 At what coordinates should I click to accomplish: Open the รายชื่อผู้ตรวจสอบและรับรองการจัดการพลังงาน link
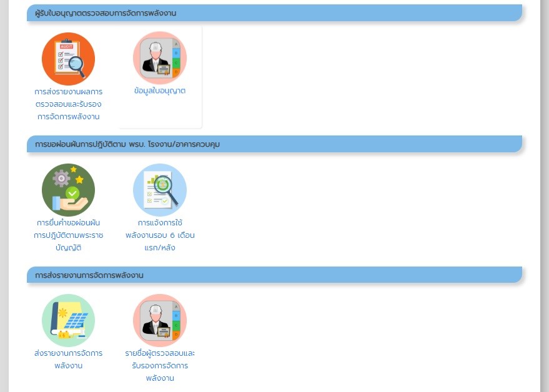click(x=160, y=366)
